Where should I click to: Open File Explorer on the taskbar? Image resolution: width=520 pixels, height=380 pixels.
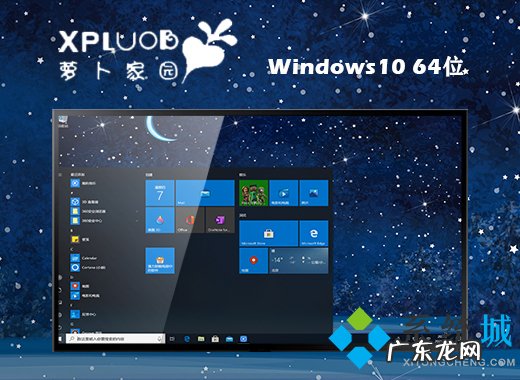201,339
